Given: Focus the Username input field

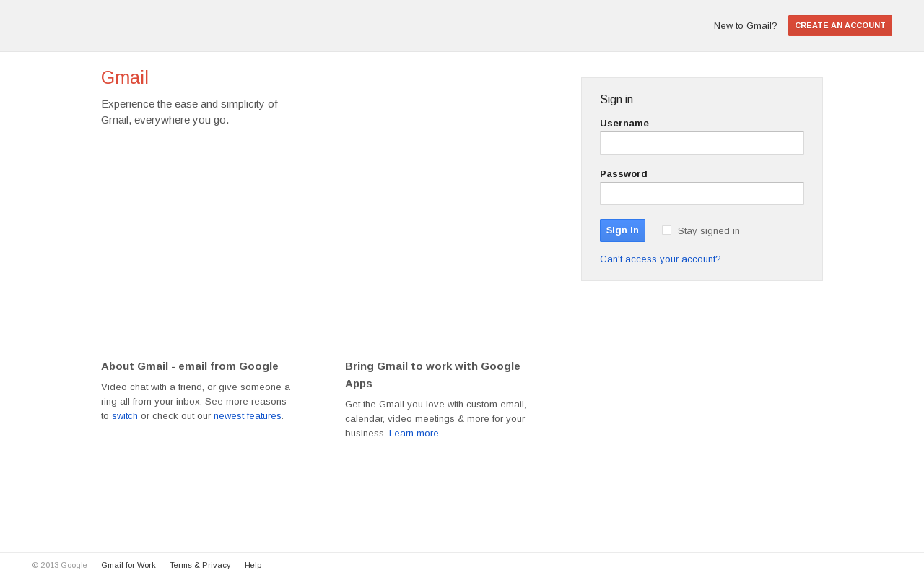Looking at the screenshot, I should pyautogui.click(x=702, y=143).
